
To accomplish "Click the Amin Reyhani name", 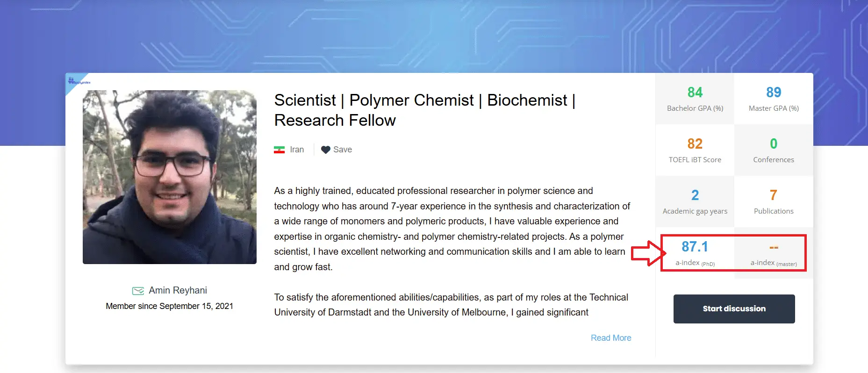I will pyautogui.click(x=178, y=290).
